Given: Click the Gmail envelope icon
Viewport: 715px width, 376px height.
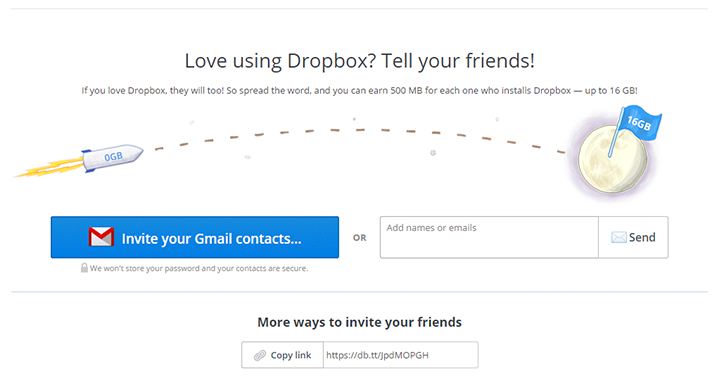Looking at the screenshot, I should point(101,237).
